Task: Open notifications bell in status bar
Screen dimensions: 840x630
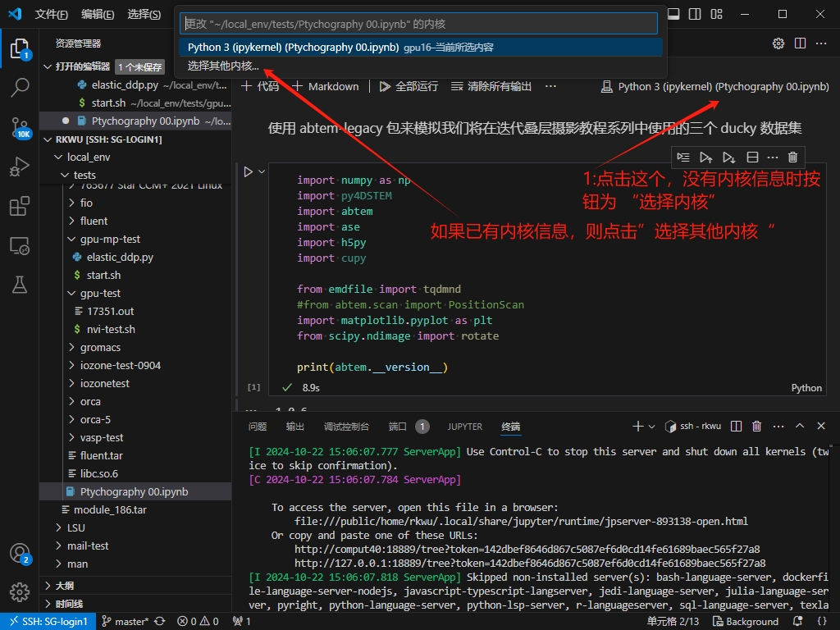Action: [797, 622]
